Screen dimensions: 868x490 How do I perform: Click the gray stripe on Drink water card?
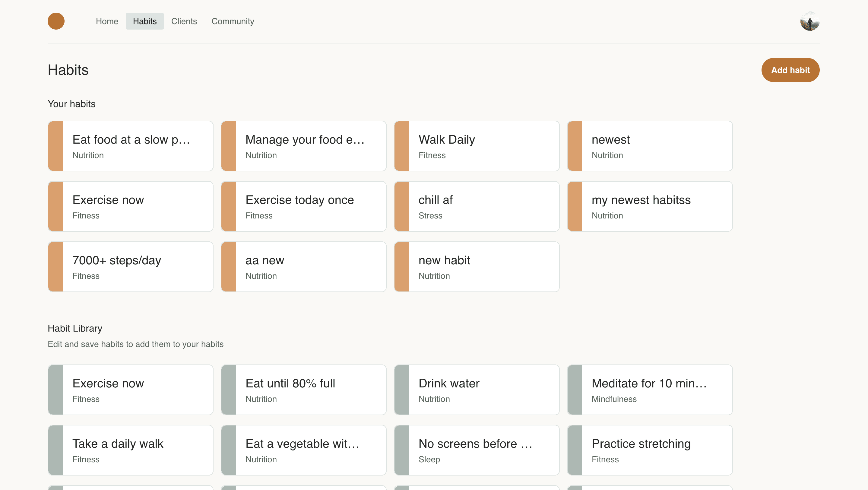(402, 390)
